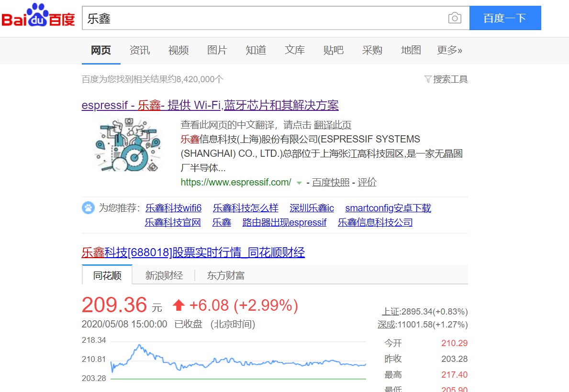Open suggestion 深圳乐鑫ic

(x=312, y=208)
